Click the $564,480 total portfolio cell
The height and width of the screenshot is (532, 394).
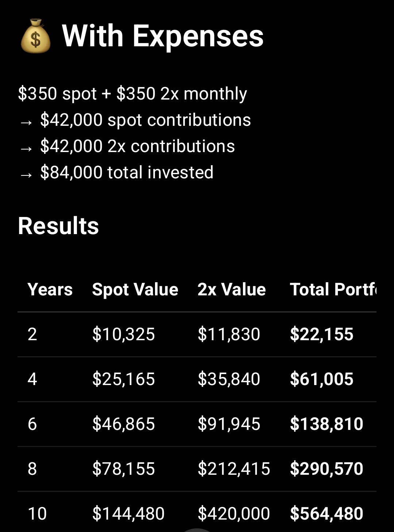click(x=327, y=514)
